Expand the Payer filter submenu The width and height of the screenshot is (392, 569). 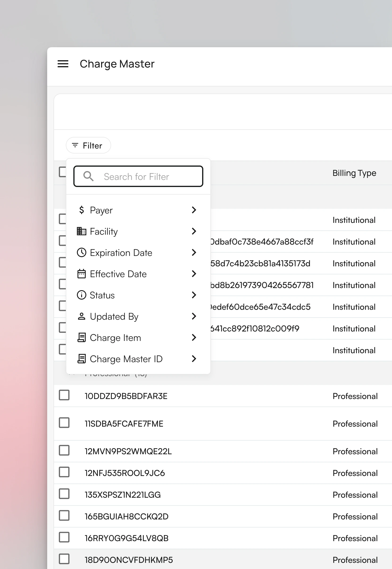194,210
